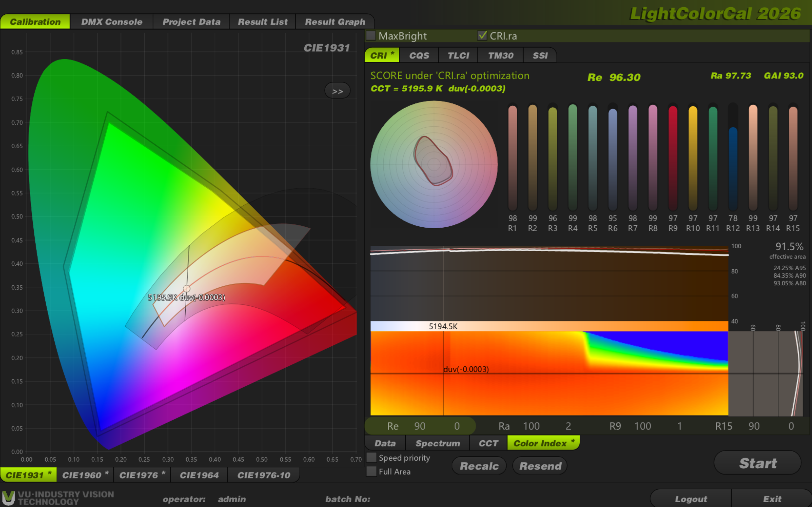This screenshot has height=507, width=812.
Task: Switch chart to CIE1960
Action: pos(85,475)
